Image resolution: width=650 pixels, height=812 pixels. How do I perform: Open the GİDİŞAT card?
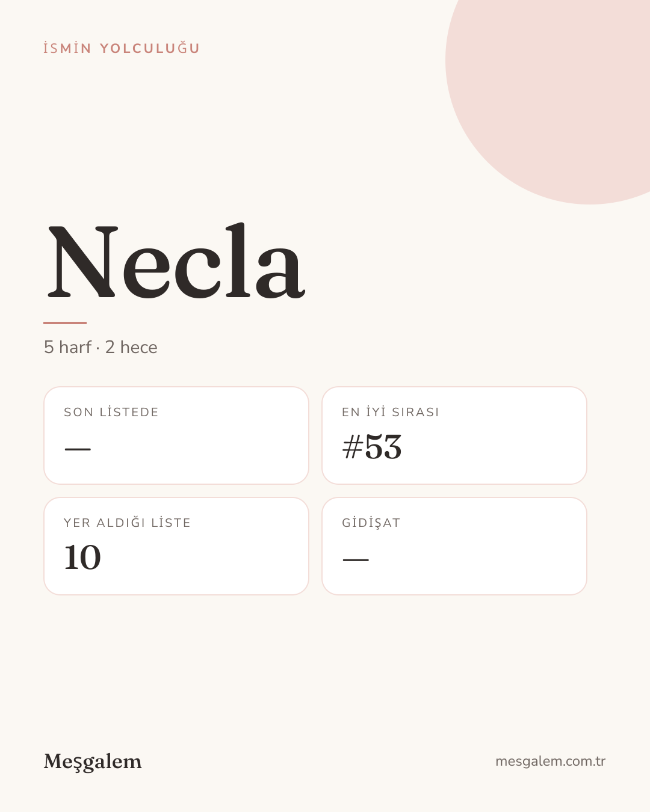coord(454,546)
